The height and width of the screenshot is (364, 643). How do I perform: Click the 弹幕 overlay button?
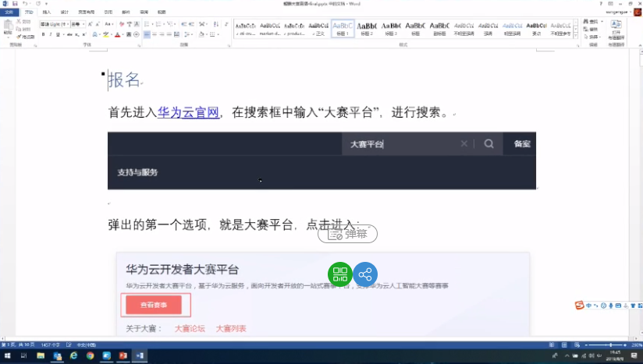(x=347, y=234)
